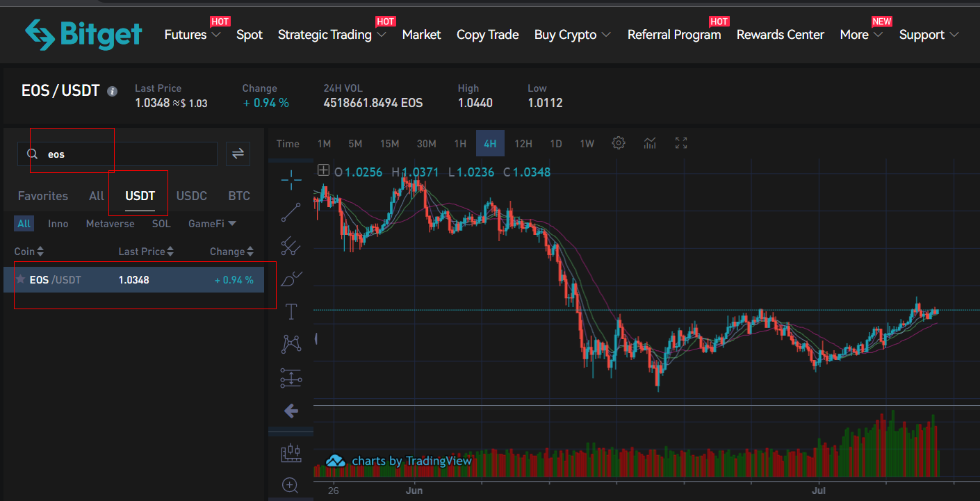Image resolution: width=980 pixels, height=501 pixels.
Task: Select the text annotation tool
Action: click(x=291, y=311)
